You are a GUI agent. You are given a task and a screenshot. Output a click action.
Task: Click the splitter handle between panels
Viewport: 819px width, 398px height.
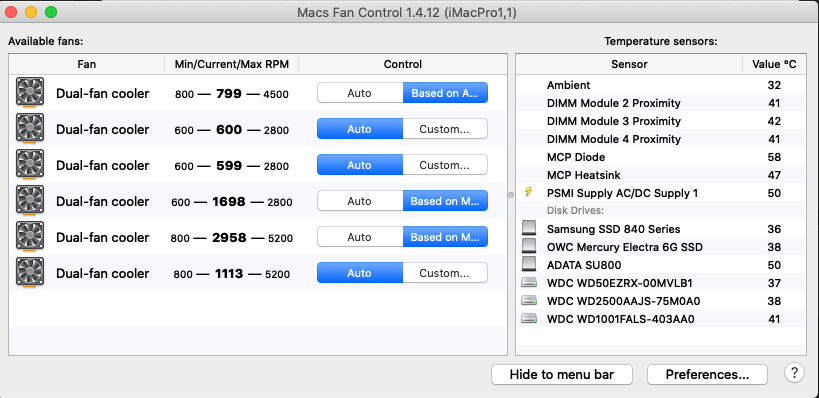(511, 194)
